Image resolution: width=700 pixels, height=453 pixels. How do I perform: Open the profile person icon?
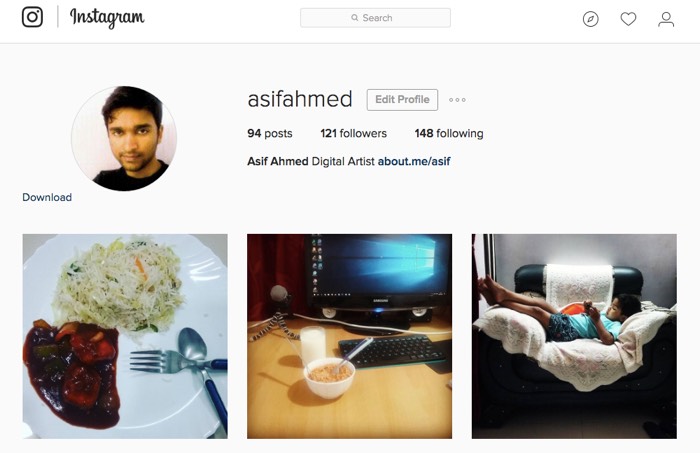pos(666,19)
